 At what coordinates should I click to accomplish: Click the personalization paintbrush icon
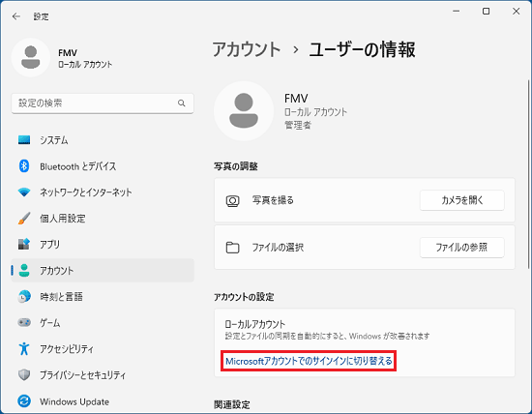coord(24,219)
